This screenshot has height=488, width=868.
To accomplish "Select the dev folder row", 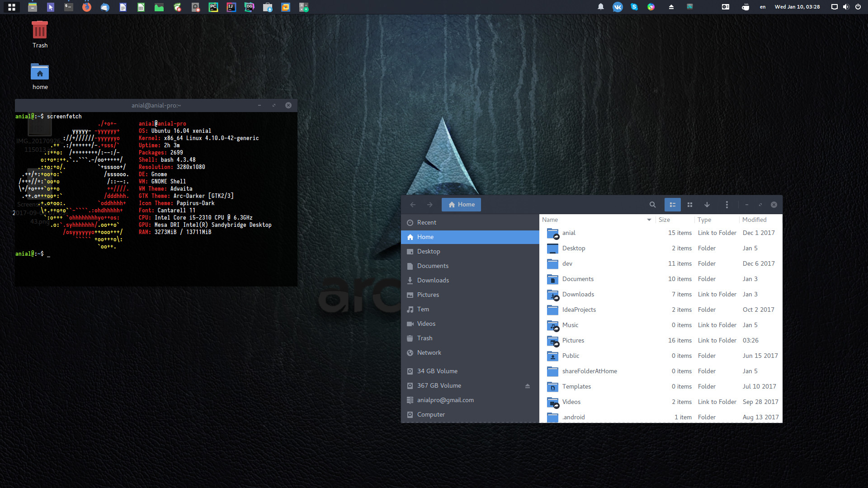I will tap(661, 264).
